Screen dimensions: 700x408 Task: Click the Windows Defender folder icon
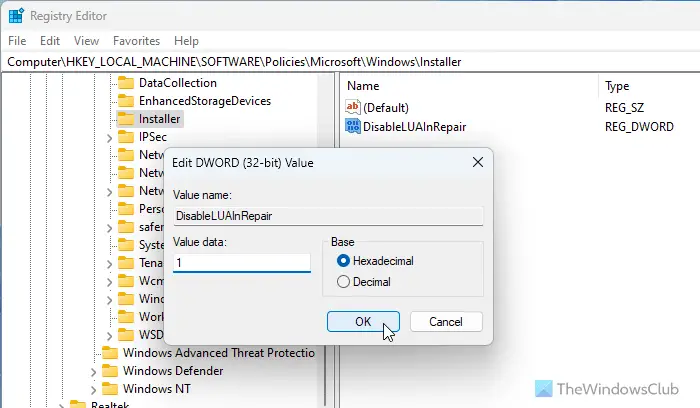pos(110,371)
